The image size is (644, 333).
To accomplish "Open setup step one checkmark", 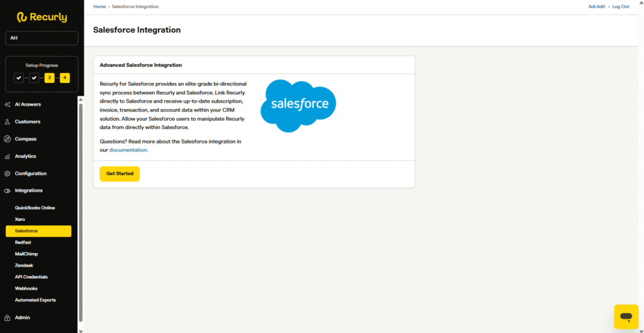I will click(x=19, y=77).
